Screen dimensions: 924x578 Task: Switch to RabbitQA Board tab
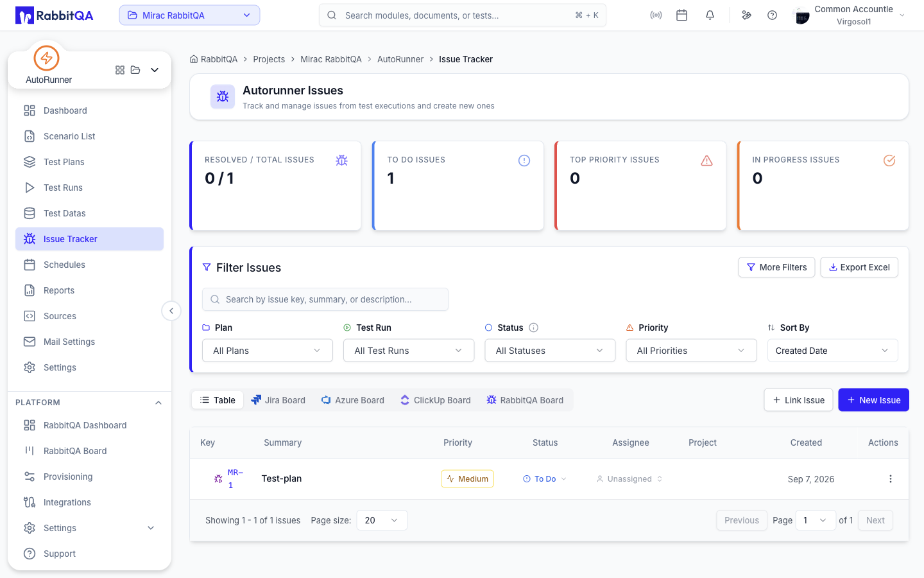coord(525,400)
